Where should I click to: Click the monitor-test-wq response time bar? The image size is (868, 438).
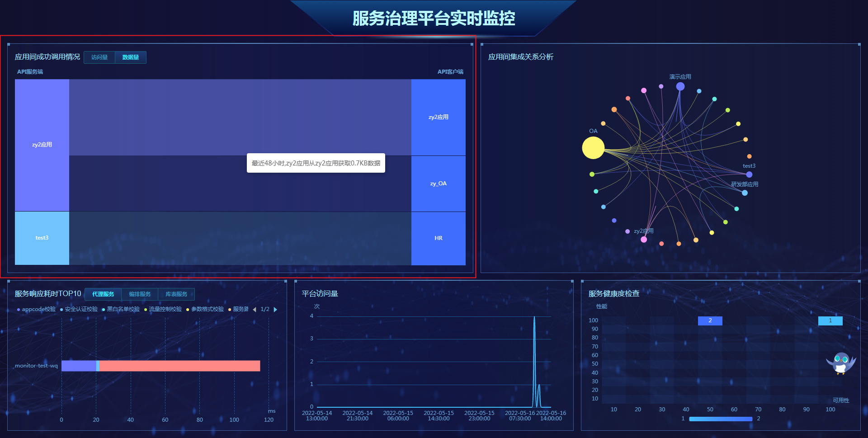pyautogui.click(x=160, y=366)
